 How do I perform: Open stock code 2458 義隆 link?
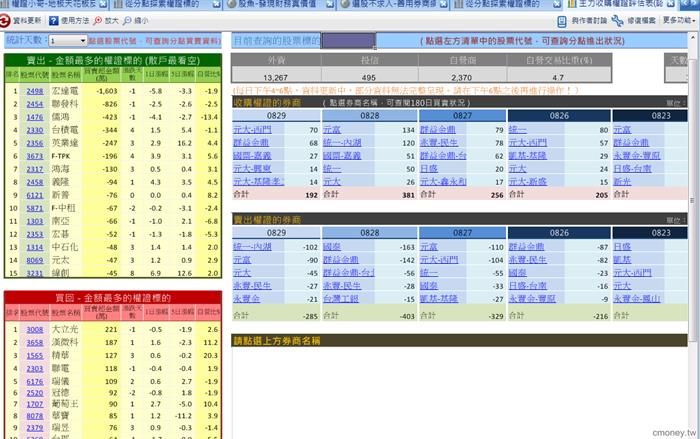pos(34,182)
